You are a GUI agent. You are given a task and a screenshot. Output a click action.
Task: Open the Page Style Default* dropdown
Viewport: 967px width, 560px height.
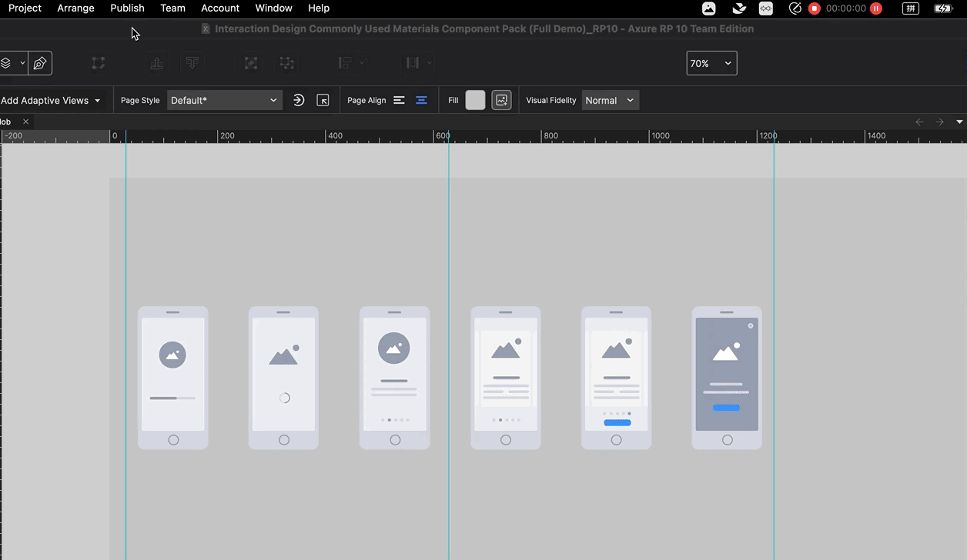224,100
